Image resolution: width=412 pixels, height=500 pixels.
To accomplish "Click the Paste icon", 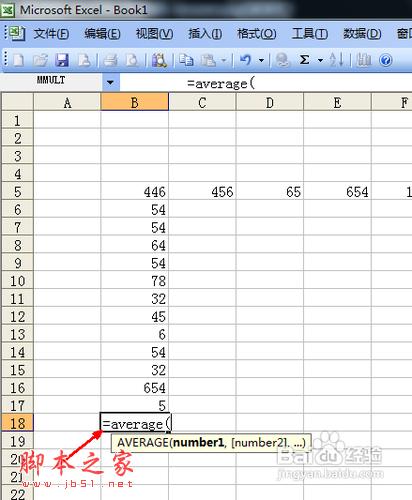I will coord(209,60).
